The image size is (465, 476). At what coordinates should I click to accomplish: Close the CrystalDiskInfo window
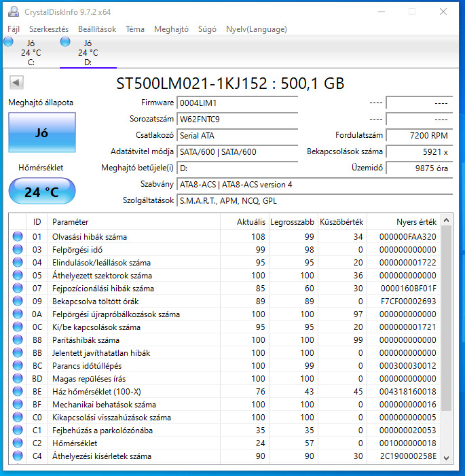pos(443,12)
